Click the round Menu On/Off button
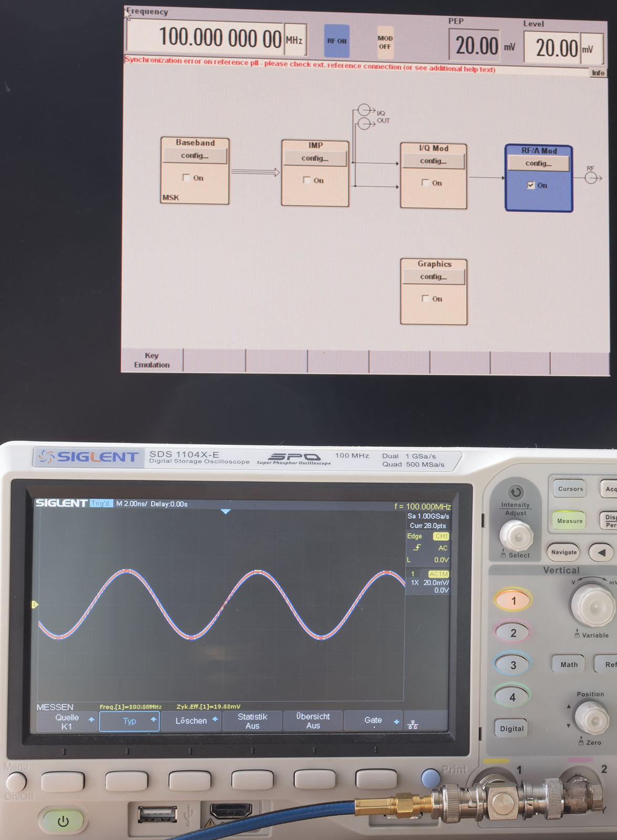Screen dimensions: 617x840 point(15,782)
